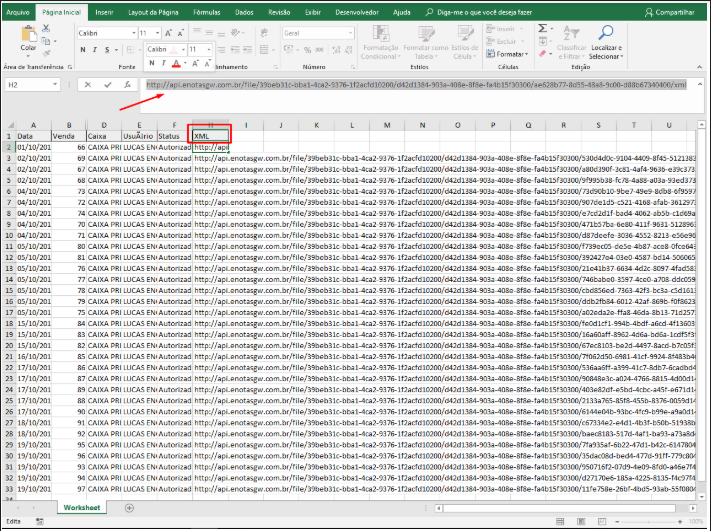Toggle Italic (I) on the floating mini toolbar

coord(164,63)
